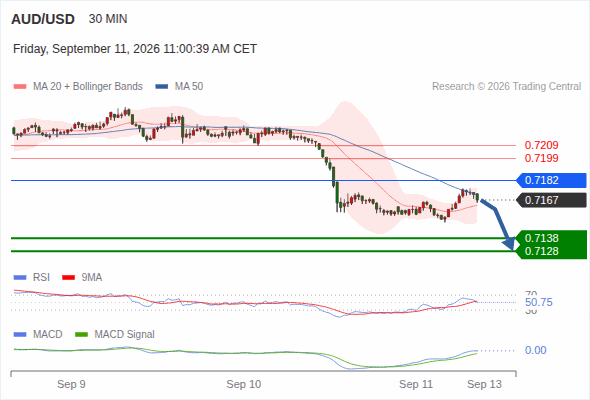The image size is (590, 400).
Task: Click the MACD 0.00 value label
Action: (535, 350)
